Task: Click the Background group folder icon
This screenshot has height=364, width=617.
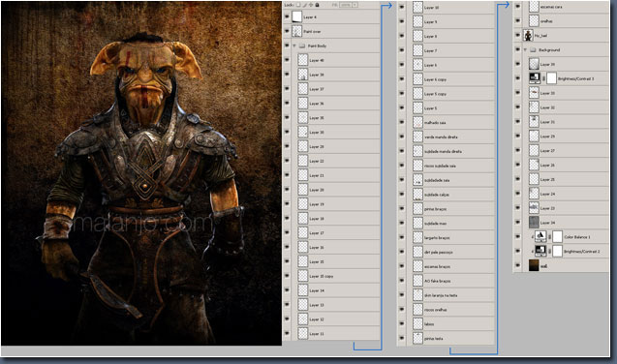Action: (533, 50)
